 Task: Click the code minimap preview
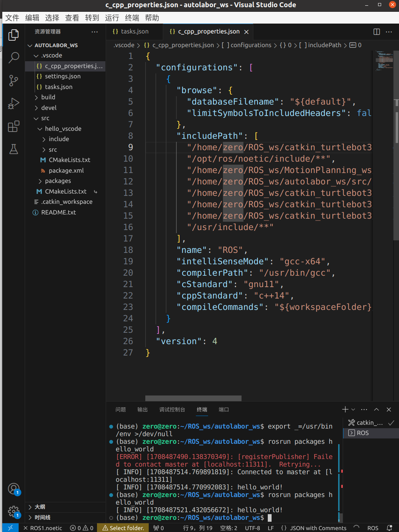384,61
